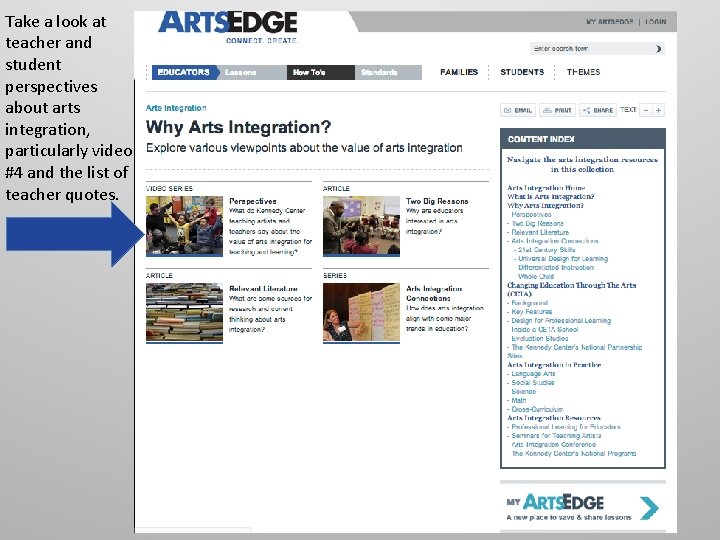The width and height of the screenshot is (720, 540).
Task: Open What is Arts Integration? index link
Action: point(550,197)
